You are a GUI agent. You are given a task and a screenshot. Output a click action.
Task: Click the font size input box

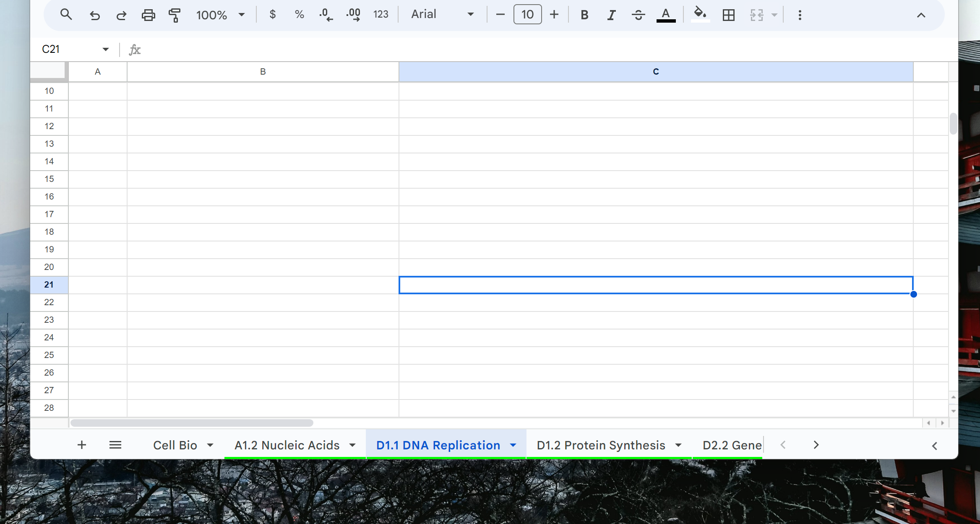click(x=527, y=15)
